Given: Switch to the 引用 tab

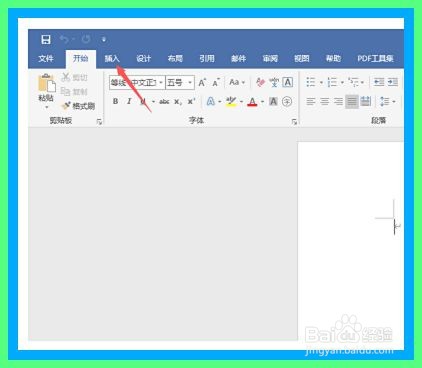Looking at the screenshot, I should point(207,59).
